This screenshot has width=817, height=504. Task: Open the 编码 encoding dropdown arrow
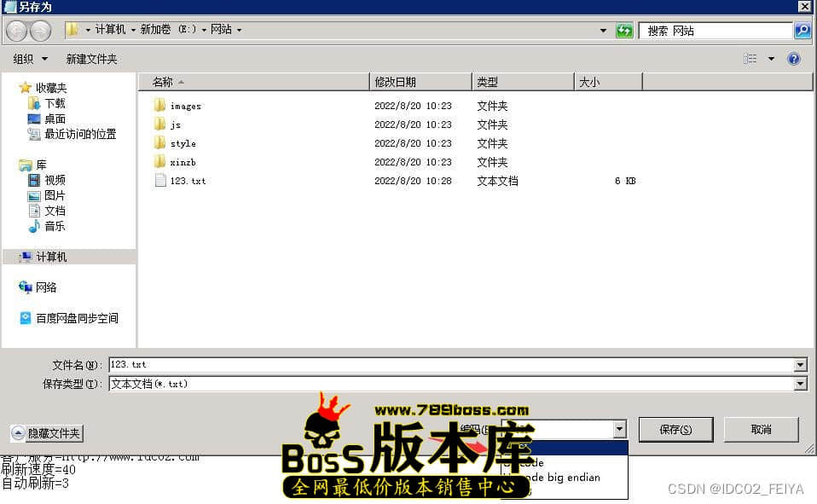(620, 430)
